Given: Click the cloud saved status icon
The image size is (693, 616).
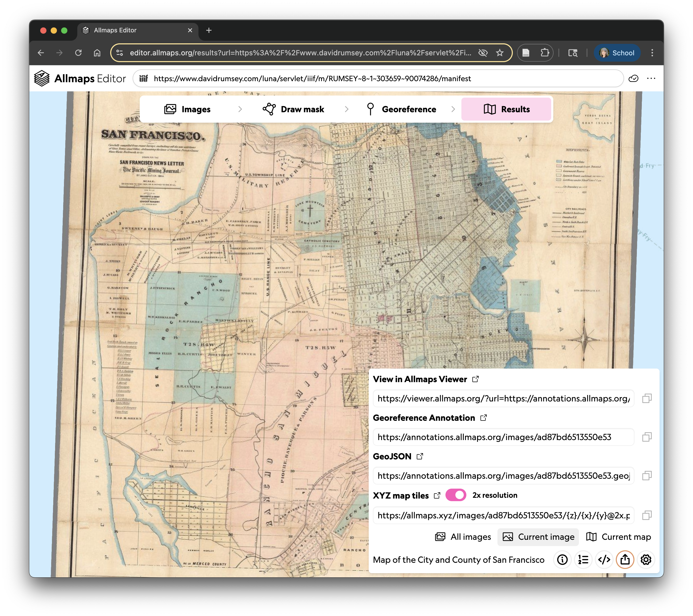Looking at the screenshot, I should pos(633,79).
